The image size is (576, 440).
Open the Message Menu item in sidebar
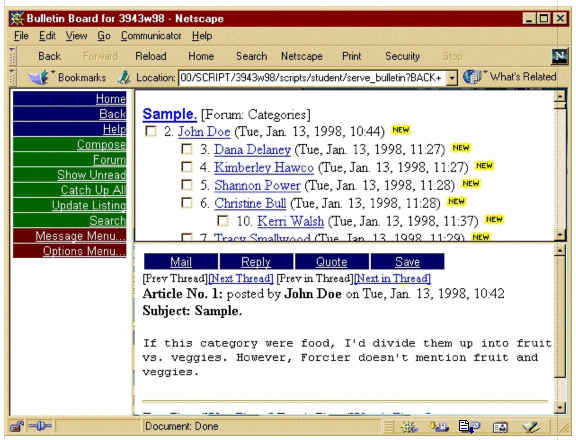(69, 236)
